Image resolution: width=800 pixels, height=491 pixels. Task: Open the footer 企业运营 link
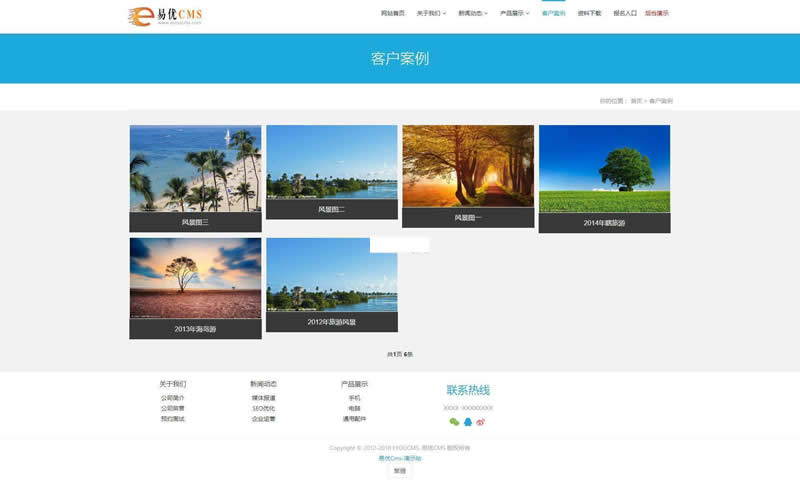point(263,419)
